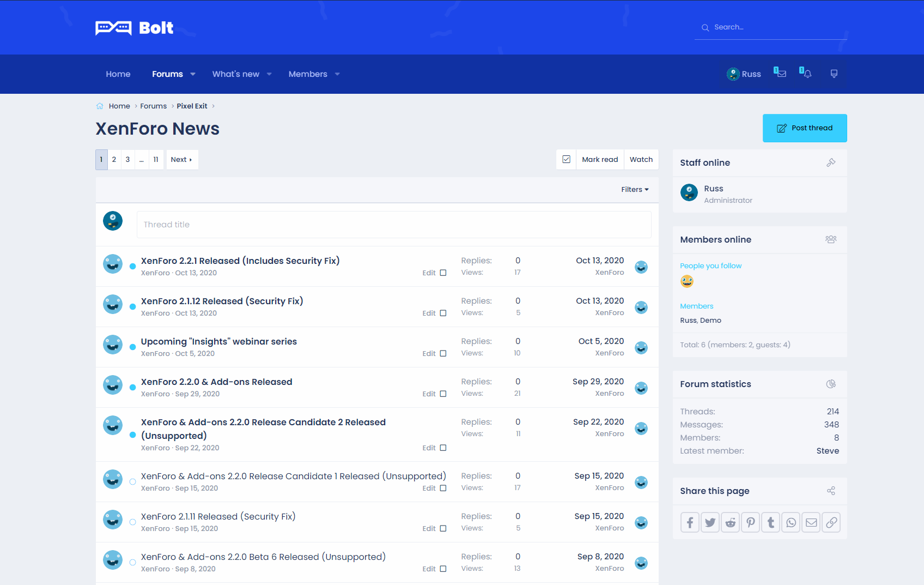Check the box on Upcoming Insights webinar thread
Image resolution: width=924 pixels, height=585 pixels.
point(443,353)
